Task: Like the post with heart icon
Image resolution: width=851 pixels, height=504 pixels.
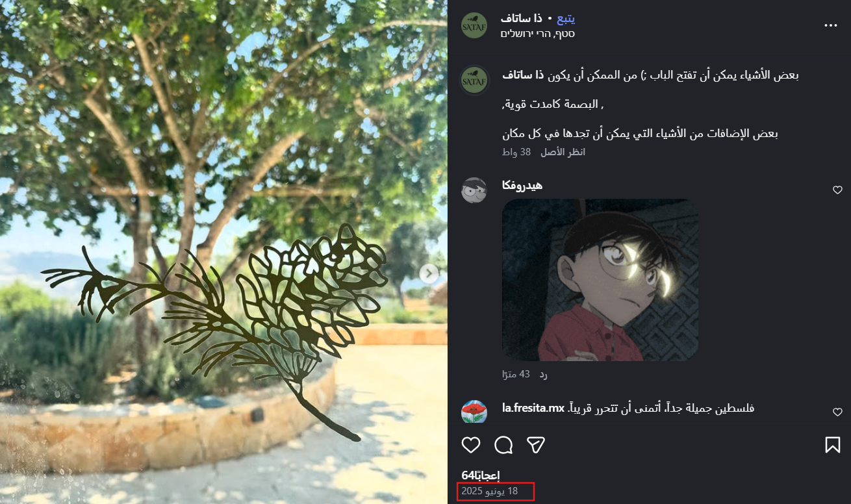Action: click(x=471, y=445)
